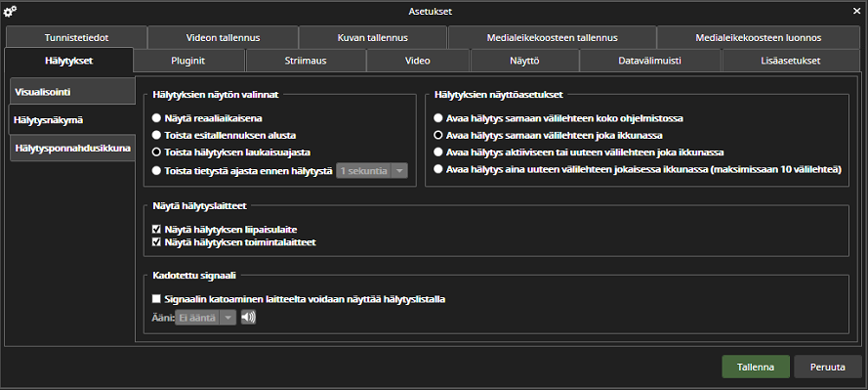Viewport: 868px width, 390px height.
Task: Switch to Lisäasetukset tab
Action: [x=791, y=61]
